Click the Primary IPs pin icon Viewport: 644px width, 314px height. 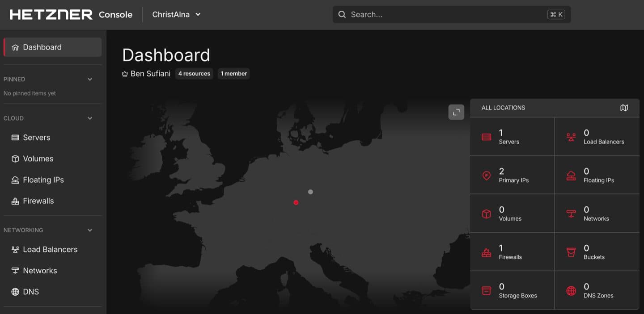486,176
